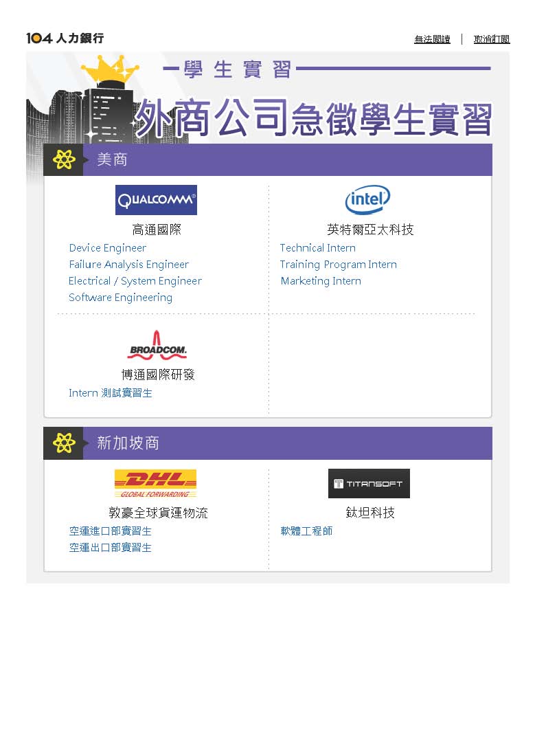Image resolution: width=535 pixels, height=756 pixels.
Task: Click the Qualcomm logo
Action: click(156, 199)
